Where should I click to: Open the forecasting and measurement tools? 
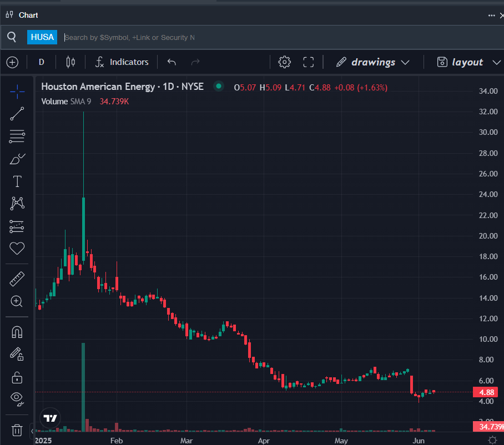pyautogui.click(x=17, y=226)
